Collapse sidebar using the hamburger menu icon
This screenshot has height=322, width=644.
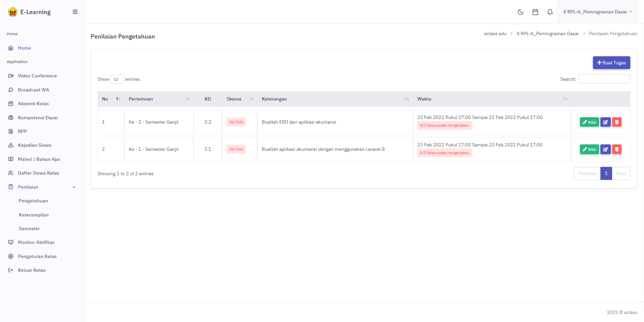(75, 12)
